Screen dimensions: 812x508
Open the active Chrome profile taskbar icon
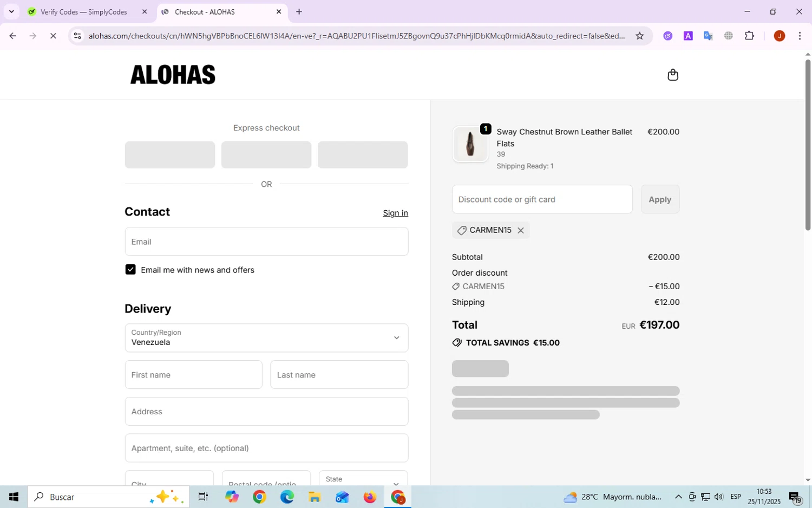[x=398, y=497]
